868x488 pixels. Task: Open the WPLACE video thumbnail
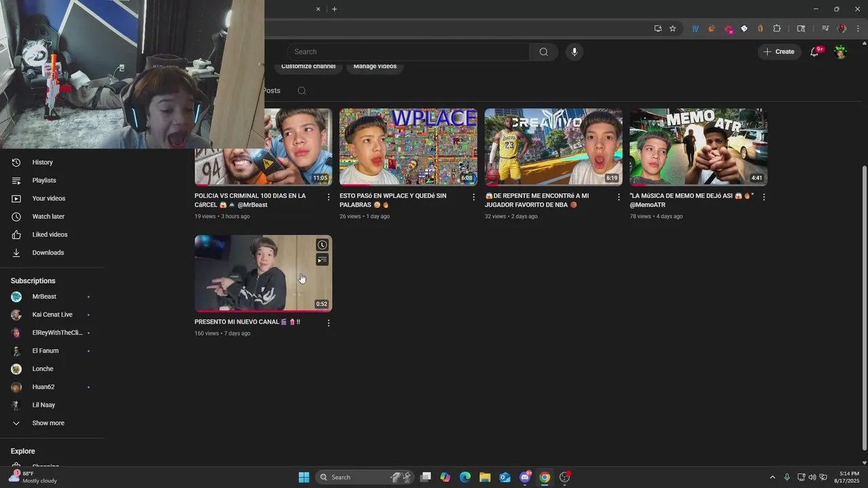408,147
